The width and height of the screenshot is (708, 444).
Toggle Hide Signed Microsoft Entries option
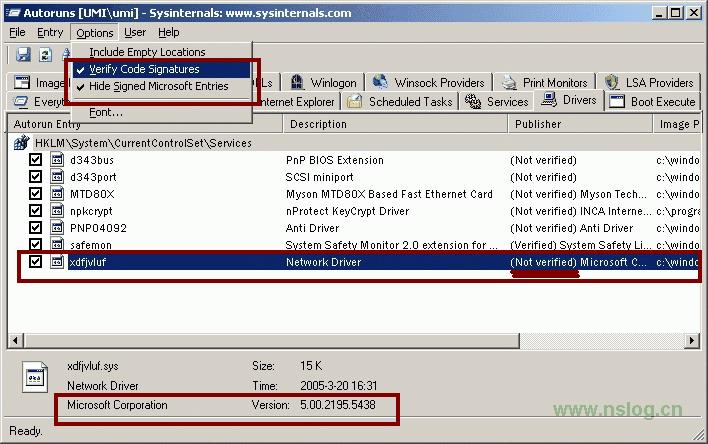click(x=161, y=86)
